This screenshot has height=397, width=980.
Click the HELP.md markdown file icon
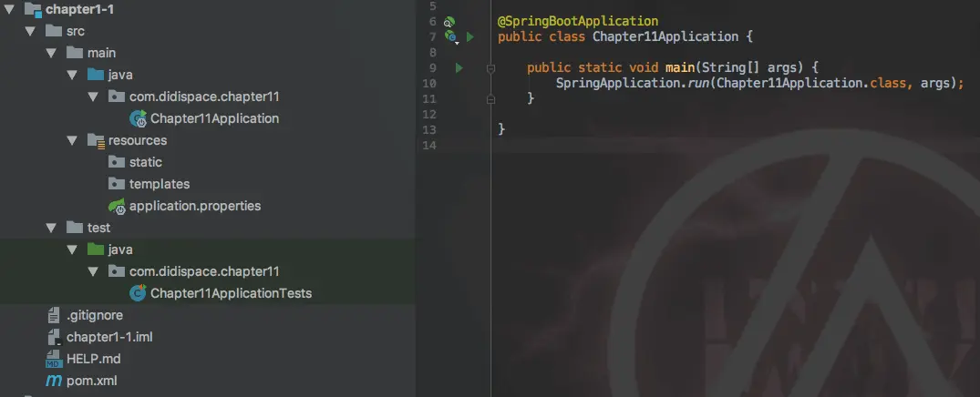(x=54, y=359)
